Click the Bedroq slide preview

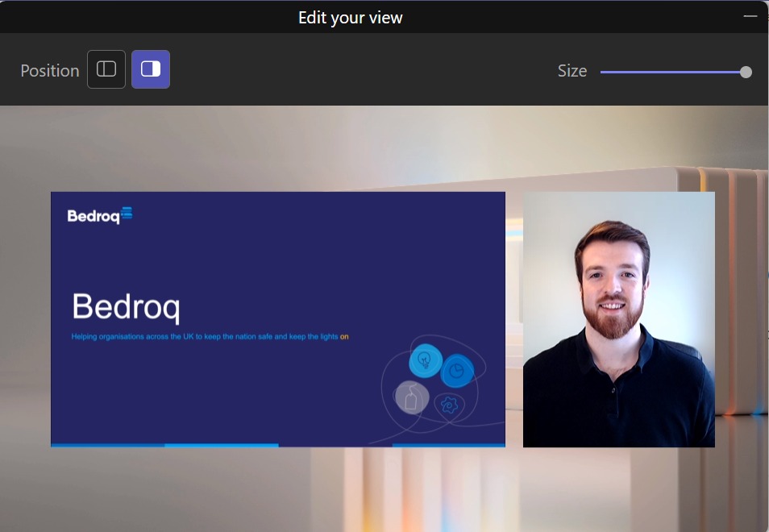point(278,319)
